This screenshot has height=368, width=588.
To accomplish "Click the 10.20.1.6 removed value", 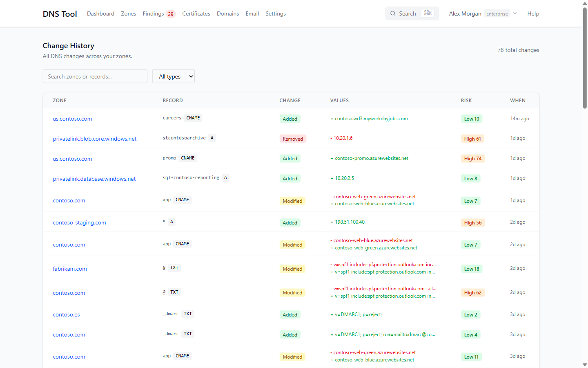I will [341, 138].
